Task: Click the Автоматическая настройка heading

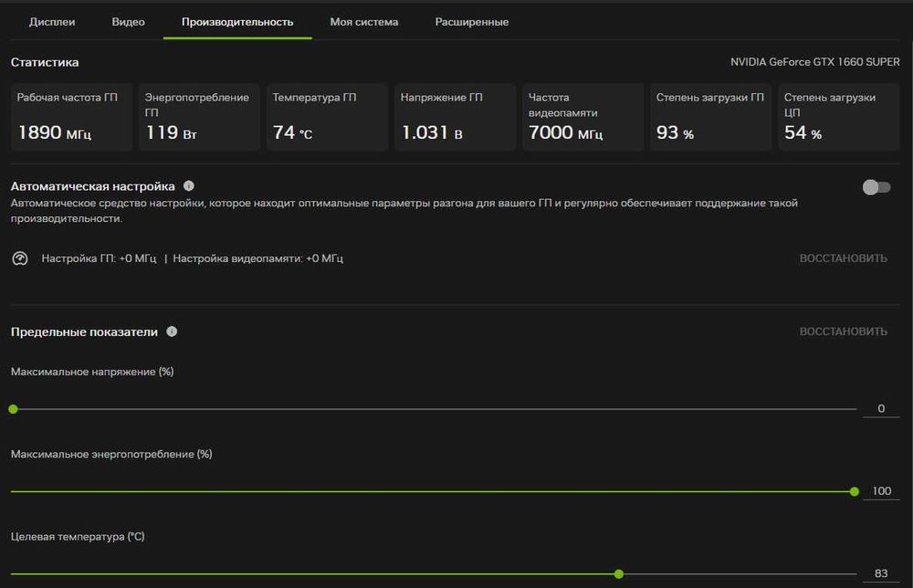Action: tap(92, 186)
